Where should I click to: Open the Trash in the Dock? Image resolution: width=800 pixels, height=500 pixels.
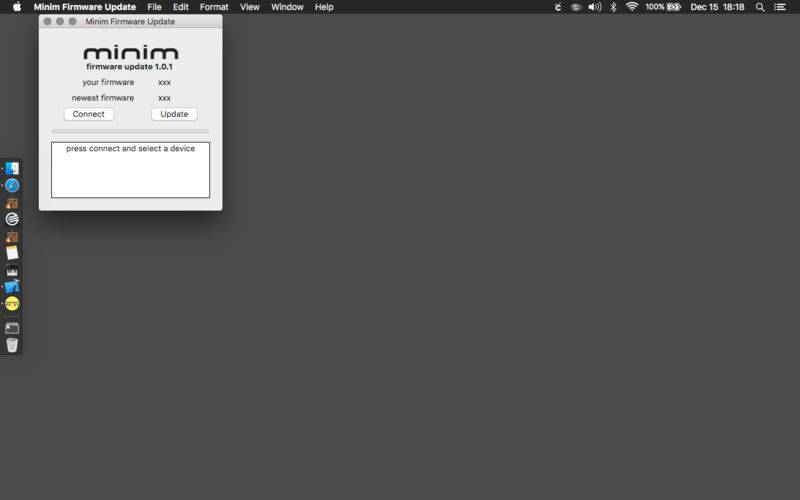12,345
